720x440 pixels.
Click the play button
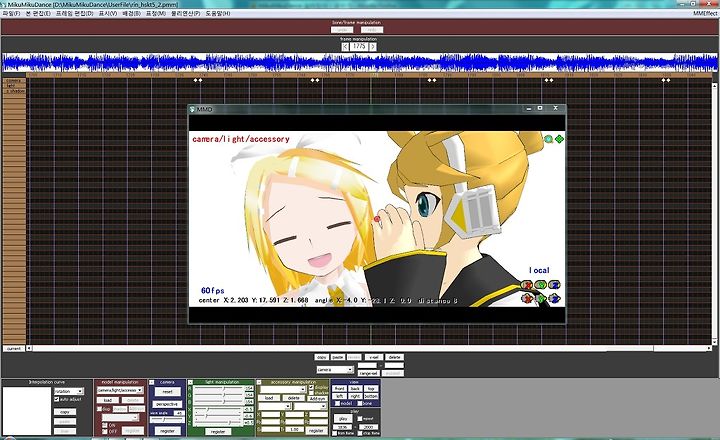(343, 418)
